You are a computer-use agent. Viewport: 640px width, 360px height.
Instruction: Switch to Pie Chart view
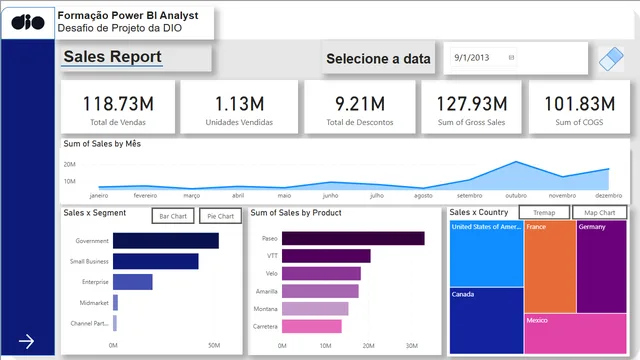(220, 216)
